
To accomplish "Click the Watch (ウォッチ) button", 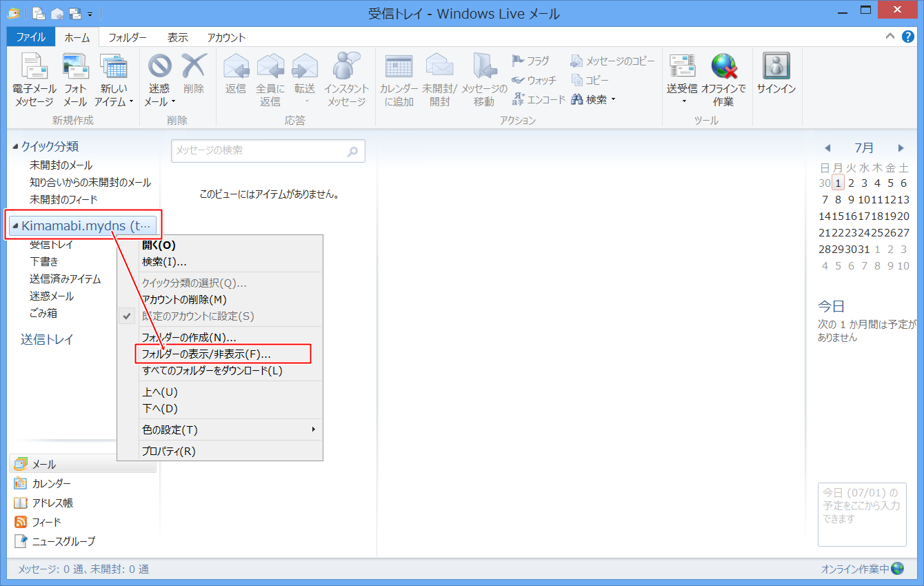I will (534, 80).
